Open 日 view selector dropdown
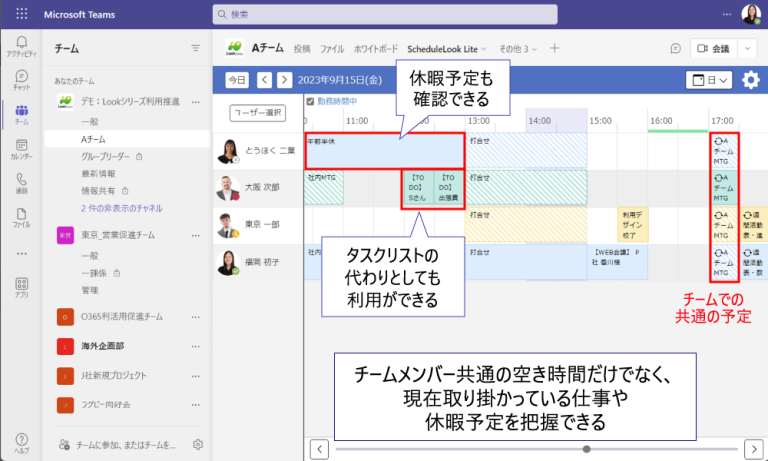768x461 pixels. [709, 80]
